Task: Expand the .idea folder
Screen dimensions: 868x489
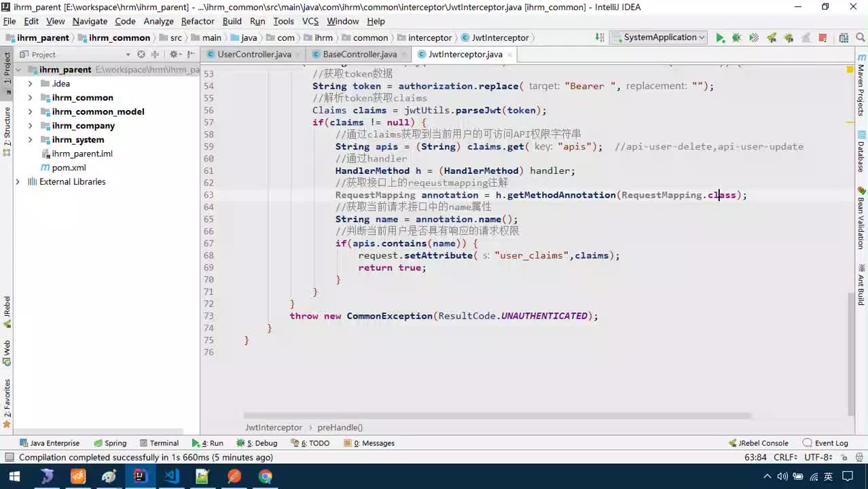Action: (31, 84)
